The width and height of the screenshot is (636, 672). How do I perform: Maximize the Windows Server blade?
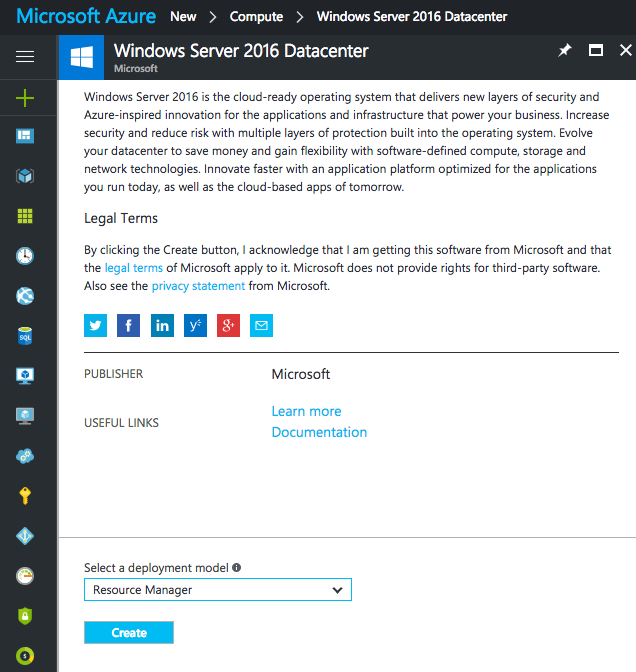[x=596, y=50]
